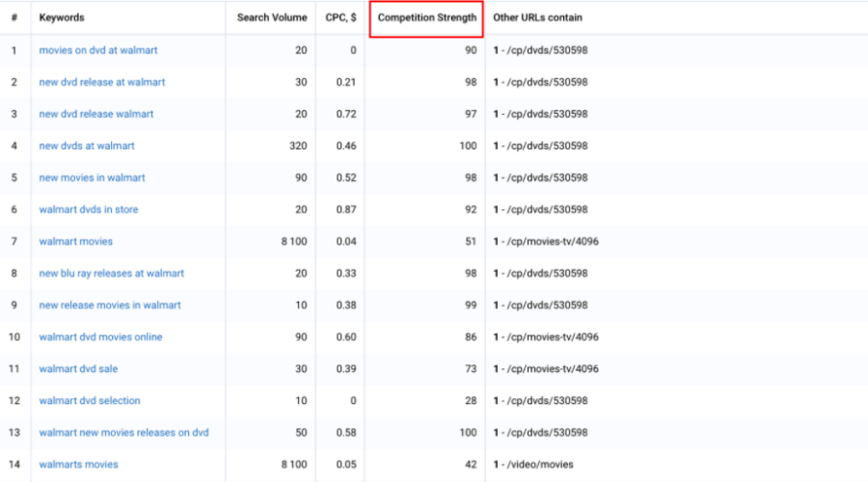Select row number 7 cell
The image size is (868, 482).
pyautogui.click(x=14, y=241)
